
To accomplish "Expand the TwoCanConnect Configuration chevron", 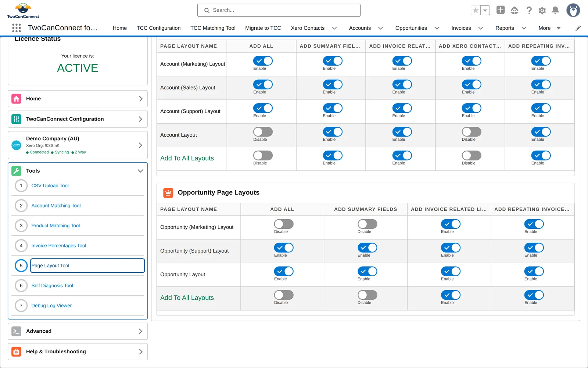I will click(x=140, y=119).
